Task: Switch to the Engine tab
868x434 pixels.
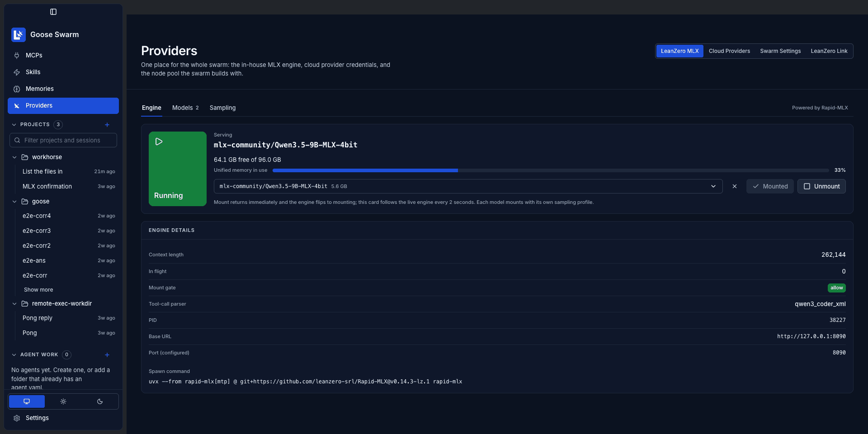Action: (151, 108)
